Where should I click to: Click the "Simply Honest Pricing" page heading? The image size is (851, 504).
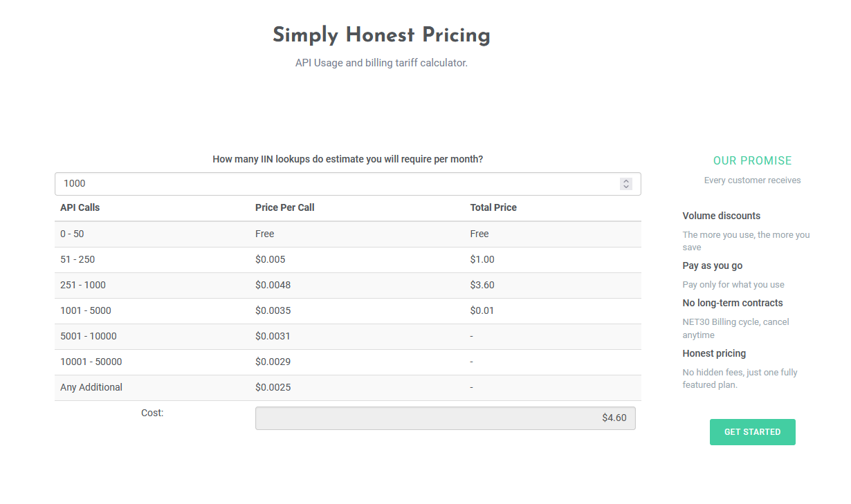tap(381, 36)
